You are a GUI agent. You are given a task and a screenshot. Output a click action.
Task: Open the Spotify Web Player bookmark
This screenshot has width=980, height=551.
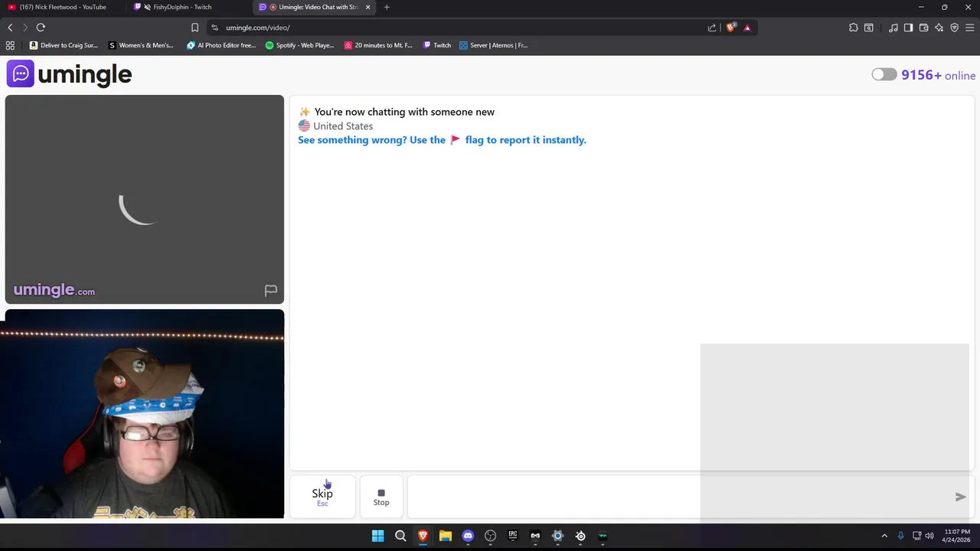tap(299, 45)
